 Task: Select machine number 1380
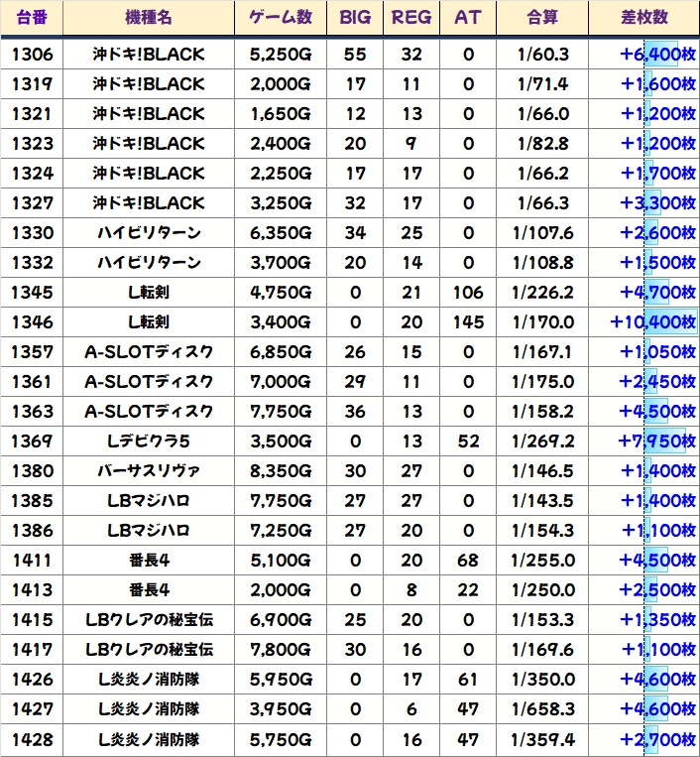33,471
